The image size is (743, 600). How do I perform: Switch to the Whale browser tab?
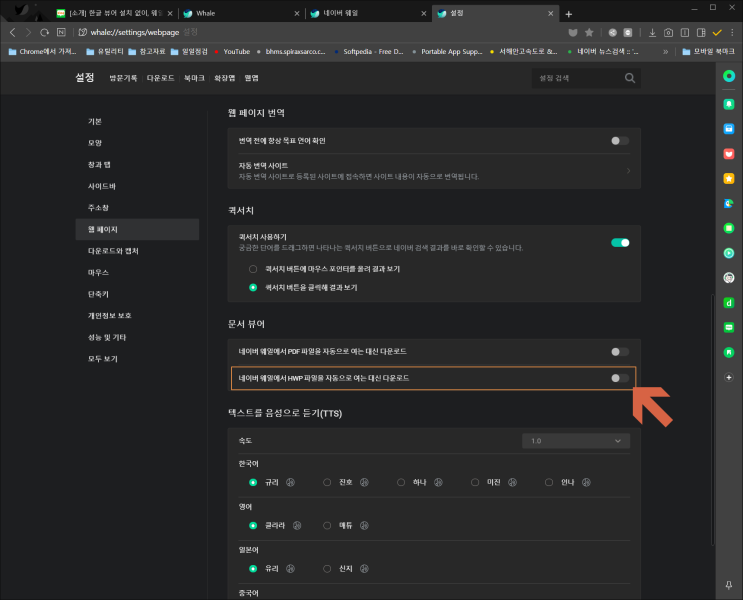240,13
